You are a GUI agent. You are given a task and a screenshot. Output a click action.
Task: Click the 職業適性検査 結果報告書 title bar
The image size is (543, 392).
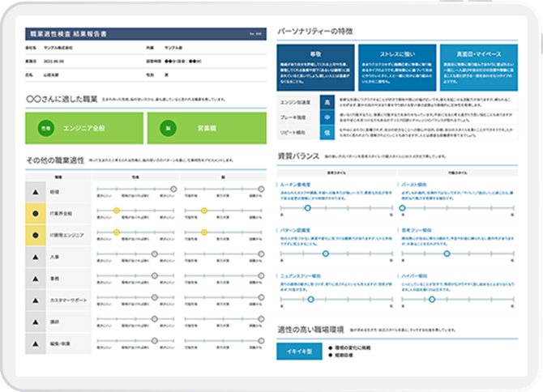coord(146,34)
